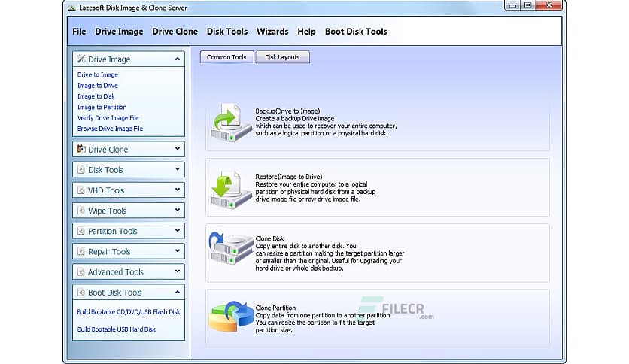Click the Clone Disk stacked drives icon
Viewport: 629px width, 364px height.
pos(230,248)
